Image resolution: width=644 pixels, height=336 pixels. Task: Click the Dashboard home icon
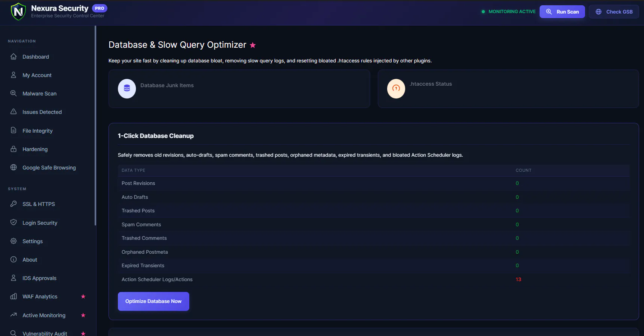[x=14, y=56]
